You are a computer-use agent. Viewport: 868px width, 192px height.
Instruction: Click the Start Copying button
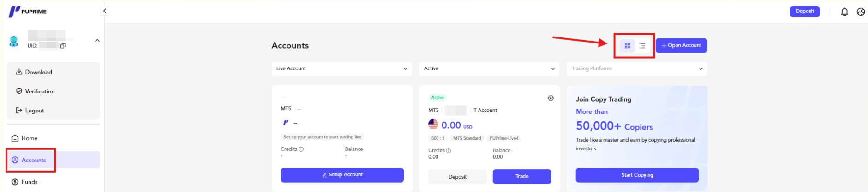[637, 175]
